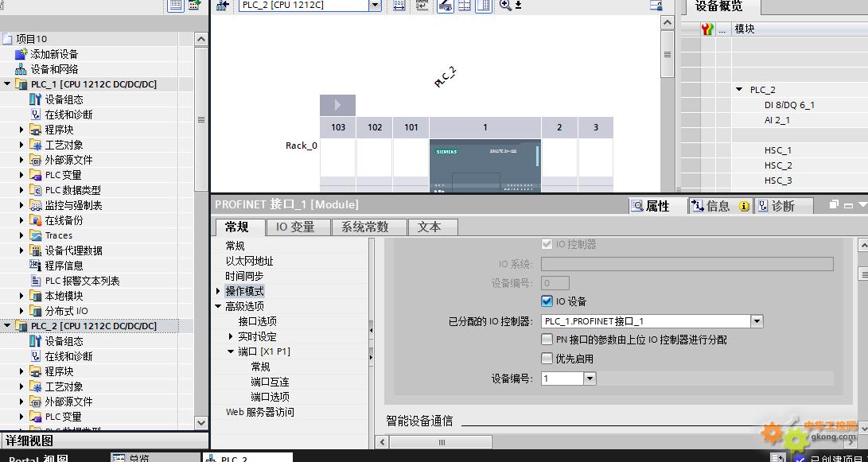Click the rack with double-arrow toolbar icon

click(x=399, y=5)
